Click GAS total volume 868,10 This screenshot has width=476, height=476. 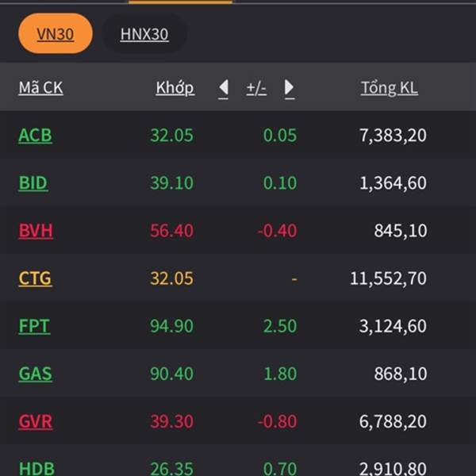pos(401,374)
